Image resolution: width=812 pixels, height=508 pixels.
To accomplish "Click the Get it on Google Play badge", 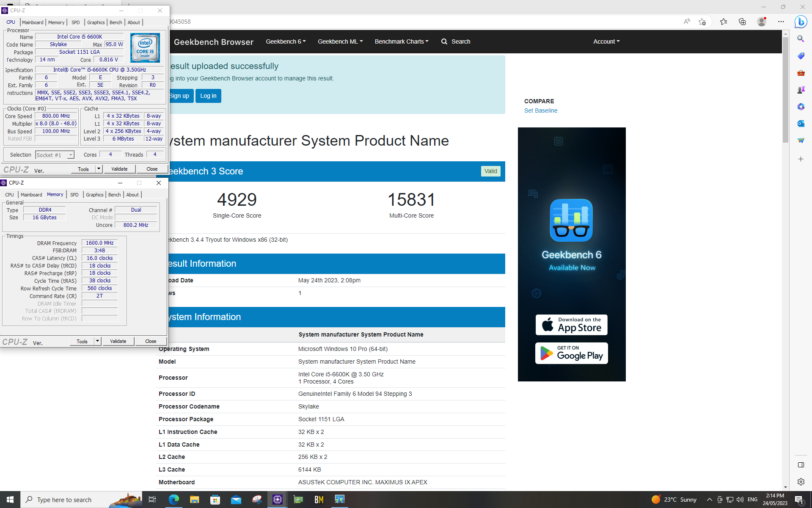I will [571, 353].
